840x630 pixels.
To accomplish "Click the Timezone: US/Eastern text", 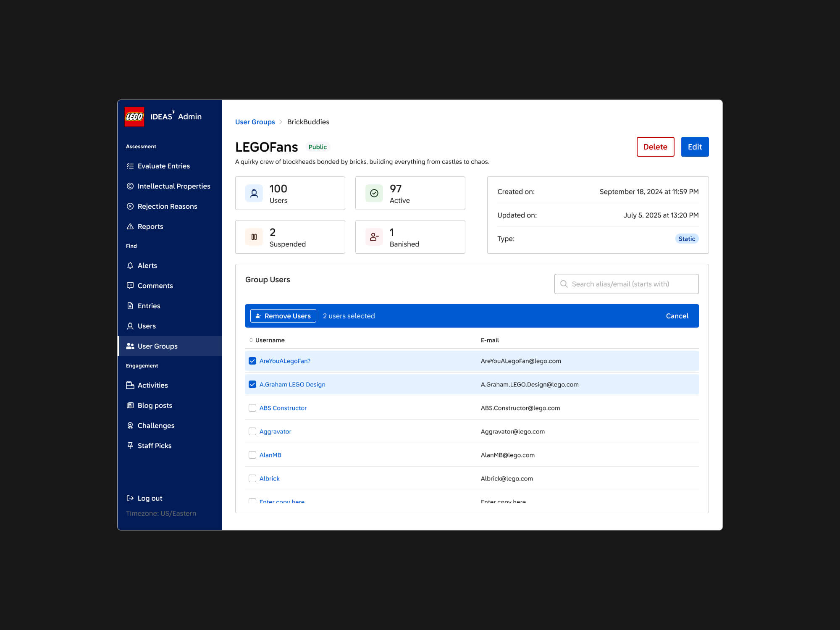I will click(x=161, y=513).
